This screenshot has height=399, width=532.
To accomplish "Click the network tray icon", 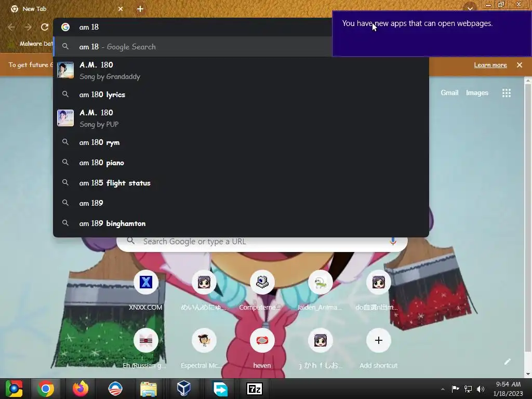I will point(468,389).
